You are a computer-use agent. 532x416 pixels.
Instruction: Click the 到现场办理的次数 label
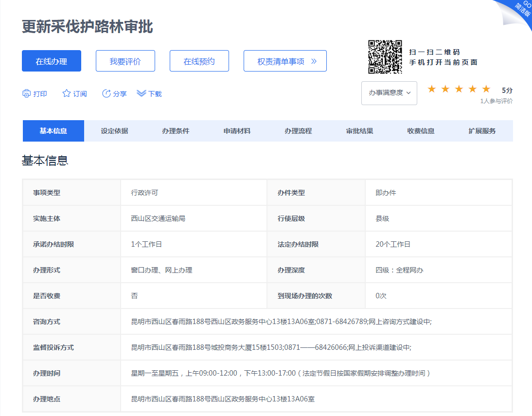click(x=305, y=296)
